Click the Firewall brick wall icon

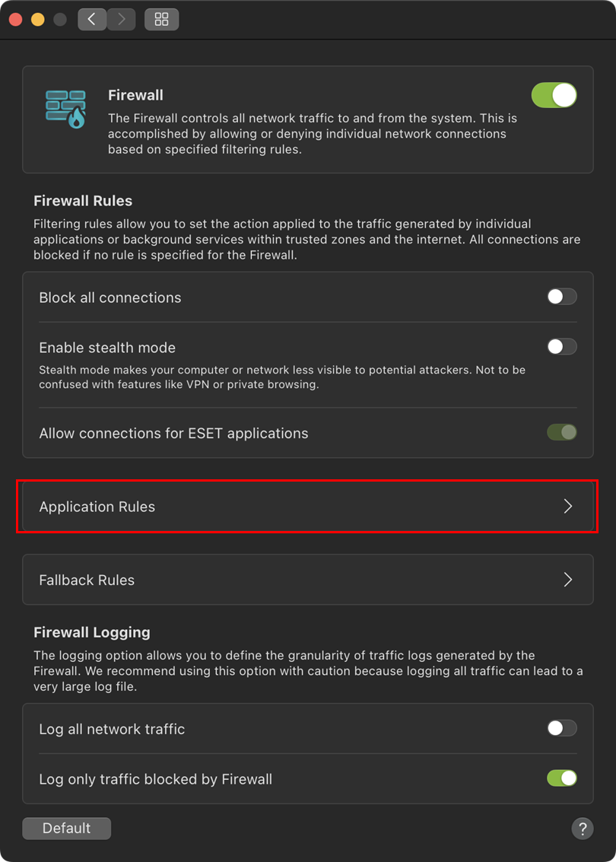click(x=65, y=108)
